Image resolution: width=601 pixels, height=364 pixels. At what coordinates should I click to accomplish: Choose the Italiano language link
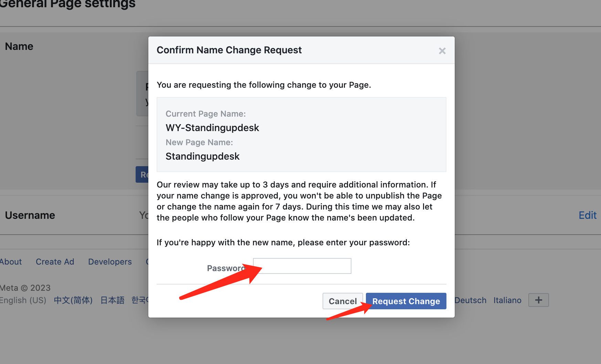(x=507, y=300)
